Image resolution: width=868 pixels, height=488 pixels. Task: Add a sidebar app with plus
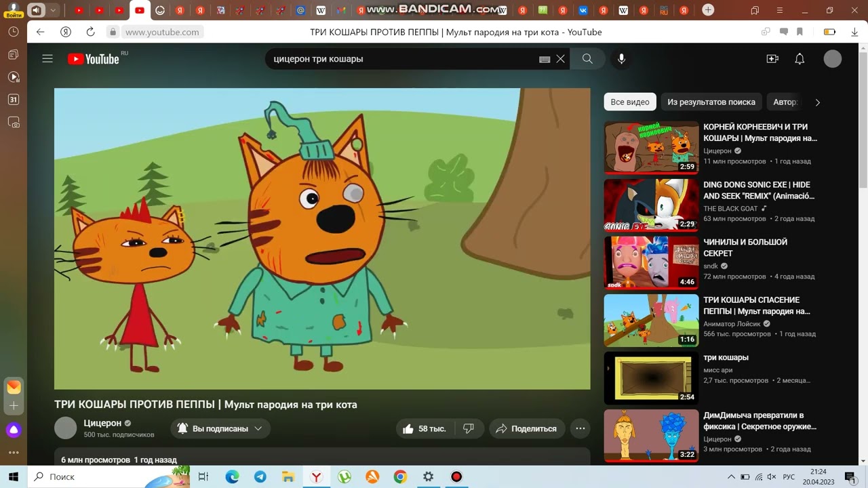[x=14, y=405]
